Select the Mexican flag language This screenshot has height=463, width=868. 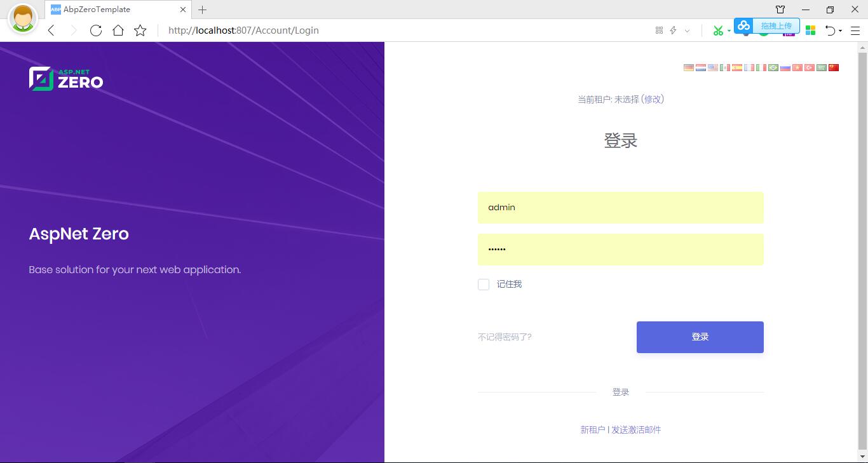click(x=725, y=67)
